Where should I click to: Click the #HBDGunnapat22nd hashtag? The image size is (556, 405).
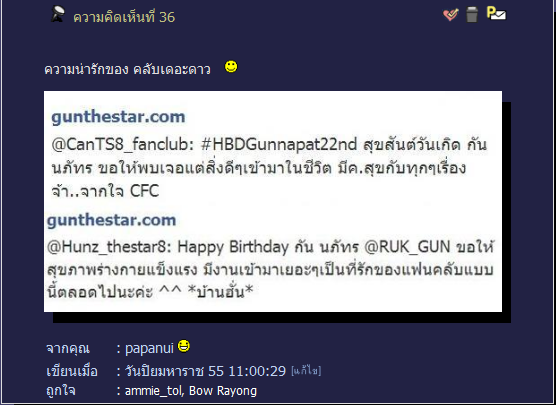point(279,144)
